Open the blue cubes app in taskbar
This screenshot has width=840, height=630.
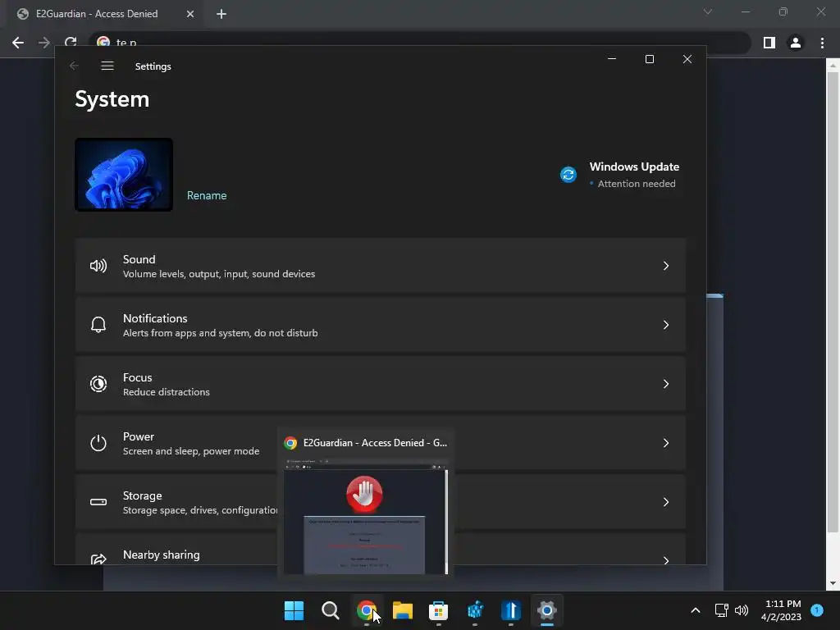point(475,610)
